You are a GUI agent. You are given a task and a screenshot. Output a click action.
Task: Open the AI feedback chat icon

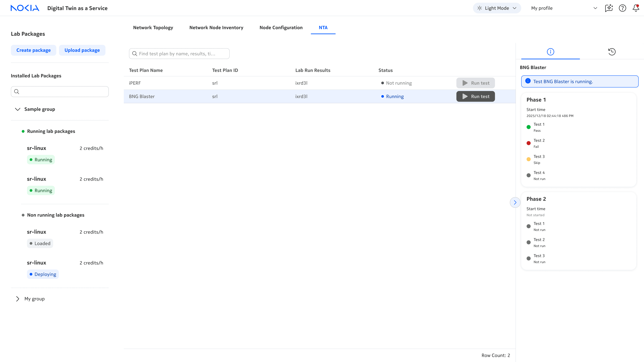[x=609, y=8]
